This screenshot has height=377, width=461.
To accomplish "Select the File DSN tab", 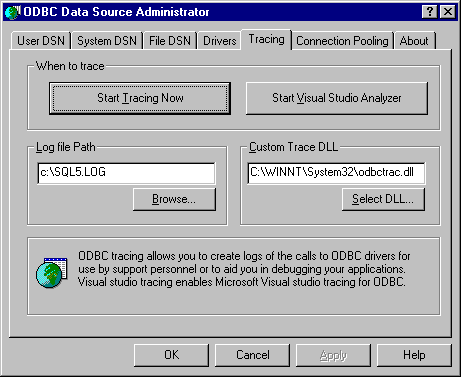I will coord(170,41).
